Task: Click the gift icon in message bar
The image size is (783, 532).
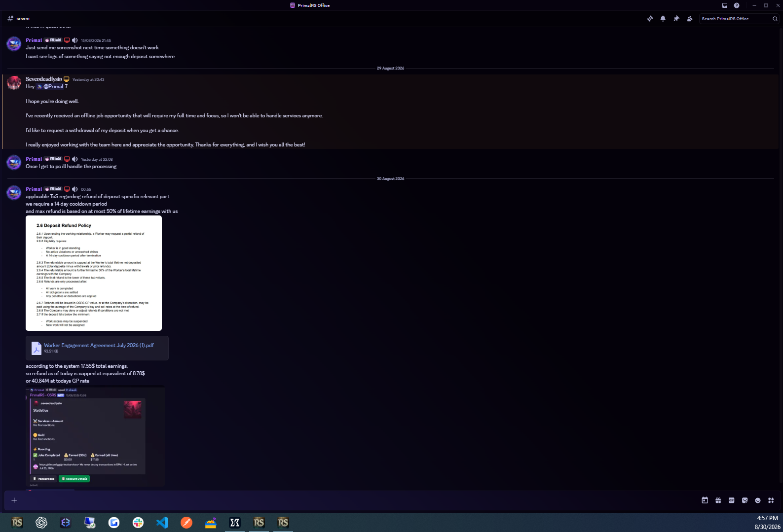Action: tap(718, 500)
